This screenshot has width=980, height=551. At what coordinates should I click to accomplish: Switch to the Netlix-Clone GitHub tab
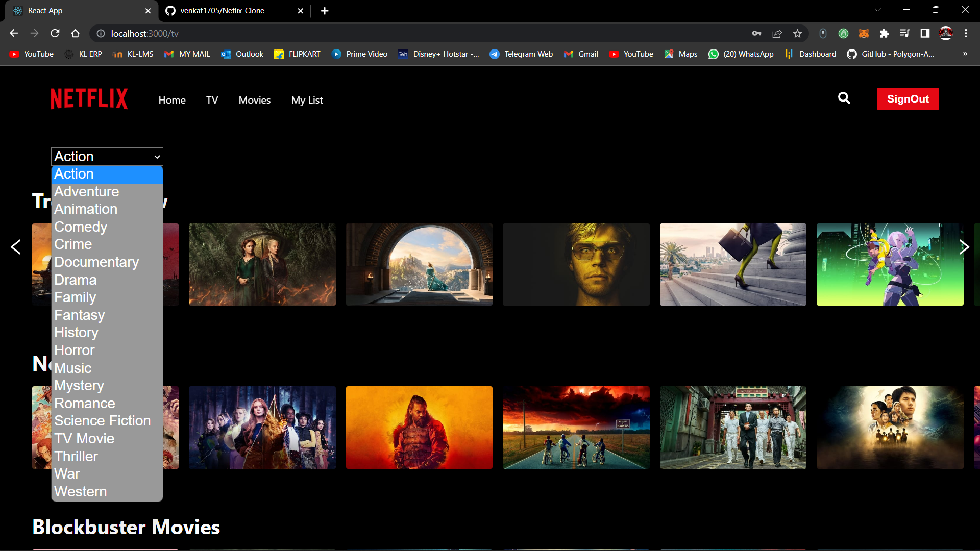pyautogui.click(x=235, y=11)
